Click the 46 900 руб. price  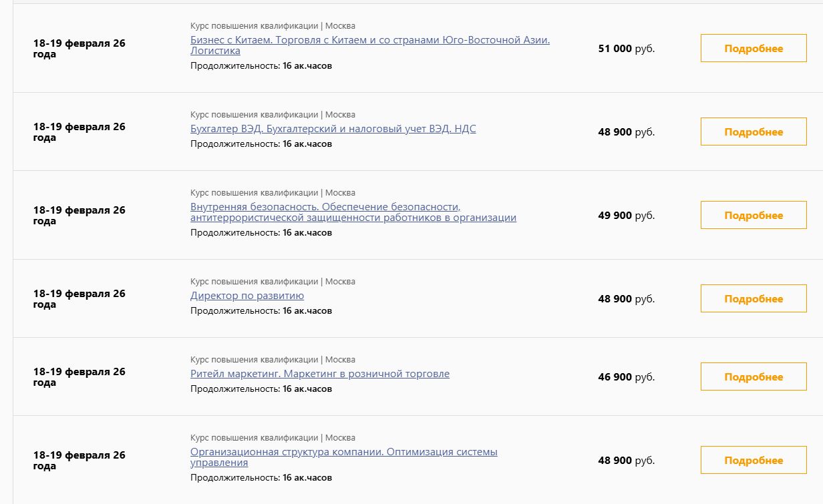click(x=626, y=377)
